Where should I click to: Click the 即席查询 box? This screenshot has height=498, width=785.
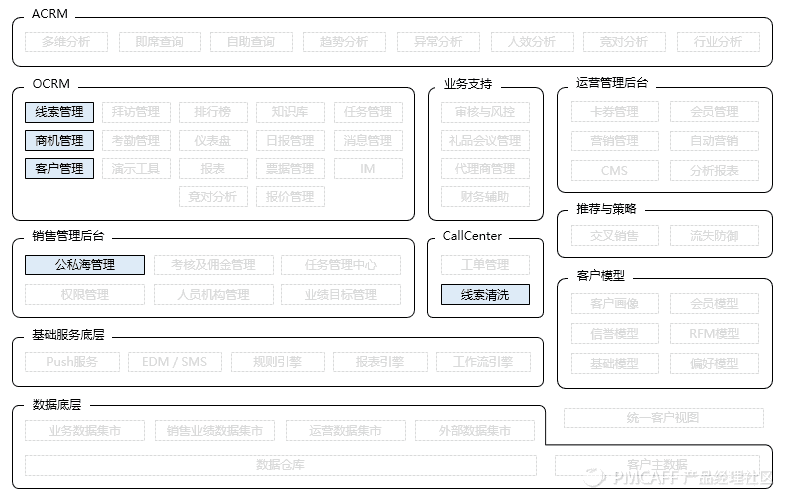coord(160,42)
